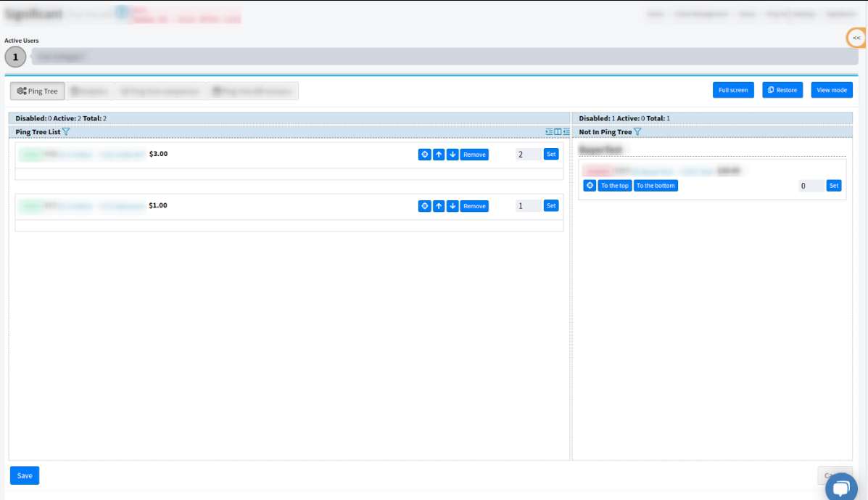Screen dimensions: 868x500
Task: Click the To the bottom button
Action: coord(656,186)
